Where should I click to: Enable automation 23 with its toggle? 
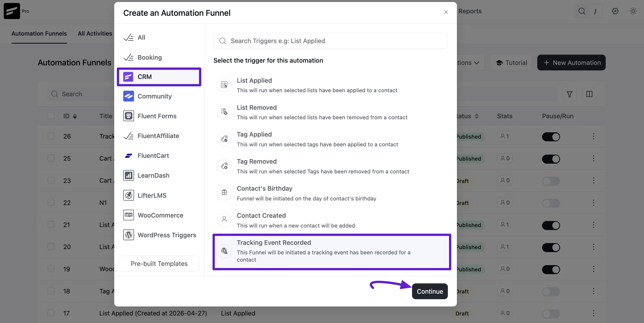pyautogui.click(x=551, y=181)
